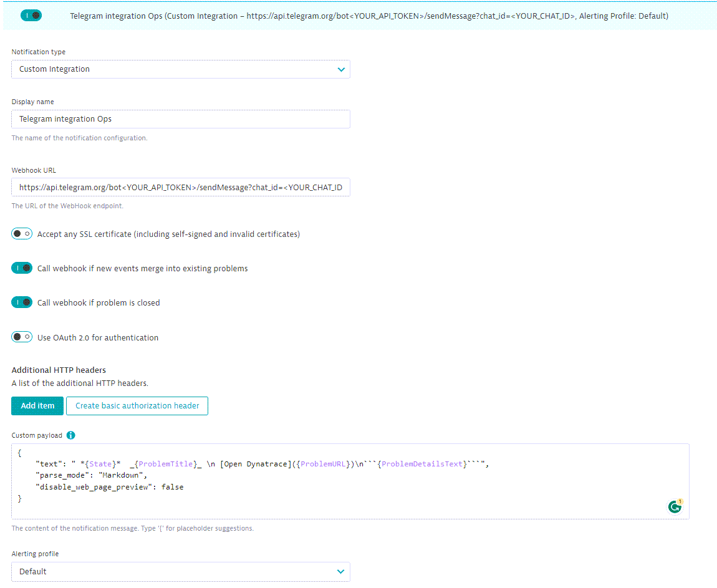The width and height of the screenshot is (717, 588).
Task: Click the Add item button
Action: click(37, 405)
